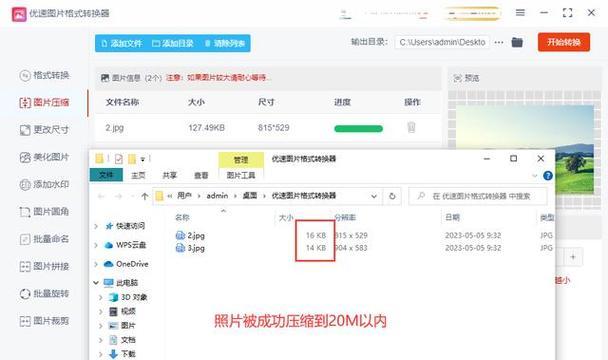Open 添加水印 in the sidebar

coord(44,184)
